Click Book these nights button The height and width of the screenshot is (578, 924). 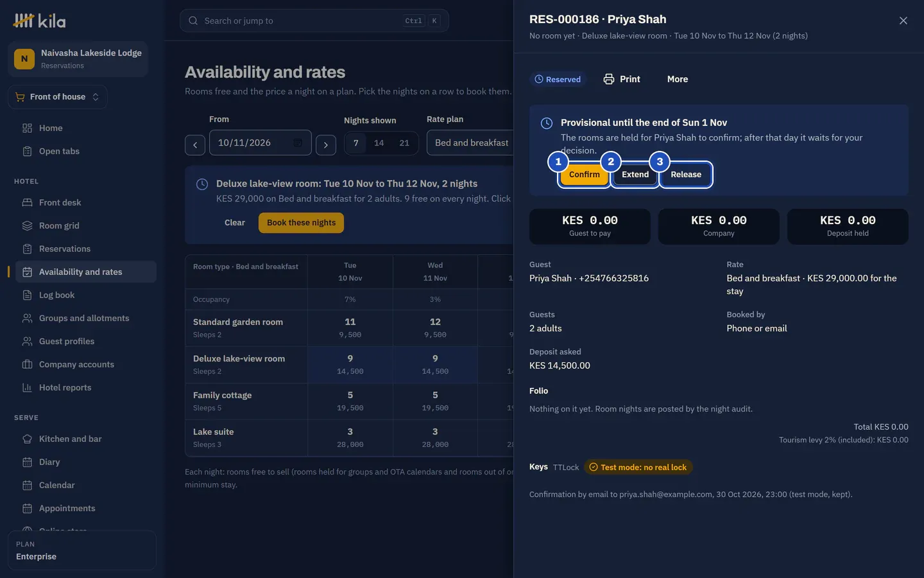(x=301, y=223)
